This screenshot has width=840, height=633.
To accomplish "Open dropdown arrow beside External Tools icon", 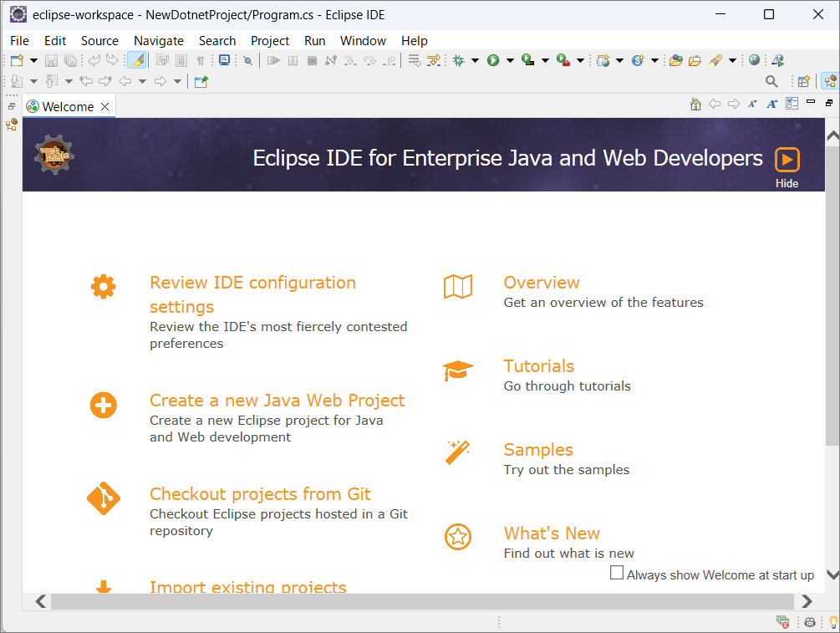I will point(580,60).
